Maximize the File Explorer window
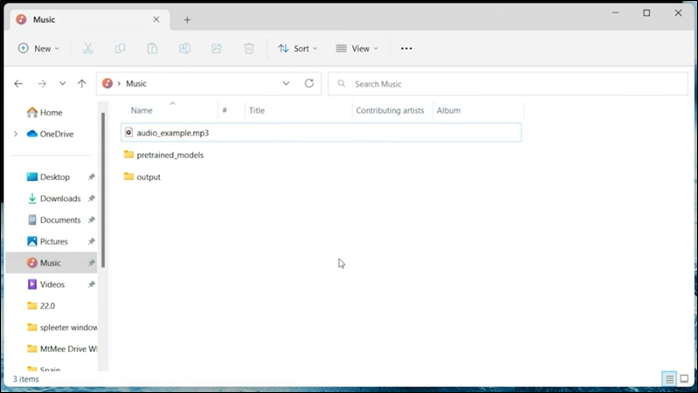 (x=646, y=13)
